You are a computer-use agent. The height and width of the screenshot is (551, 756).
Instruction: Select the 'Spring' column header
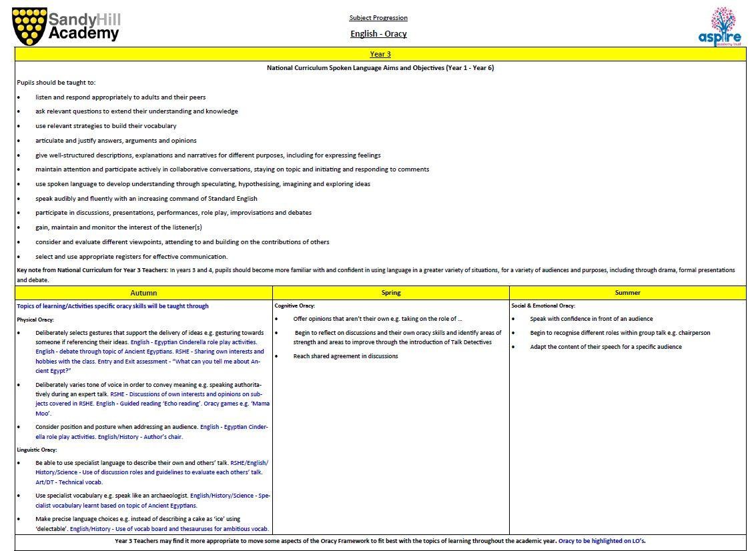click(391, 293)
